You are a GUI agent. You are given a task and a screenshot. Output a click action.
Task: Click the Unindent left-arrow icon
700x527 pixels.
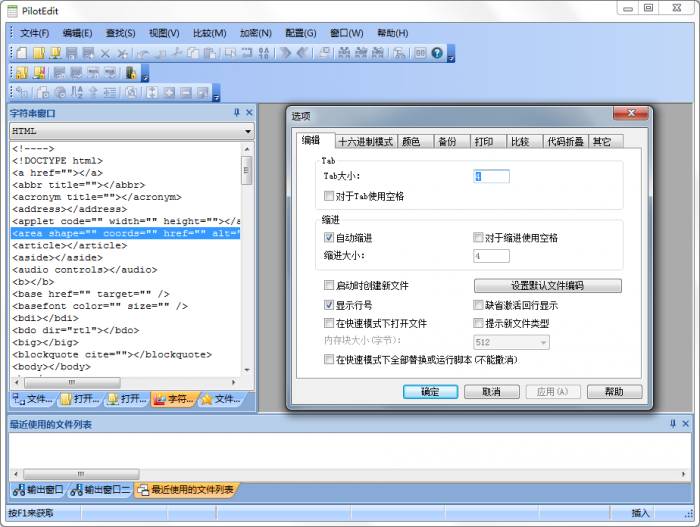[302, 53]
